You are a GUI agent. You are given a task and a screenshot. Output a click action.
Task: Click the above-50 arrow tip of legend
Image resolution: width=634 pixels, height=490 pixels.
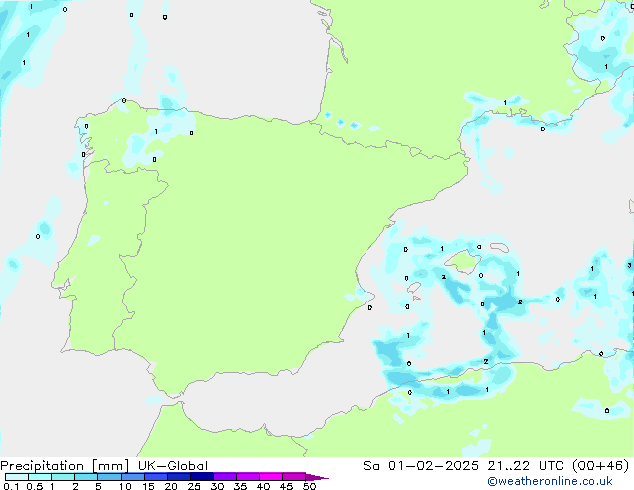317,477
